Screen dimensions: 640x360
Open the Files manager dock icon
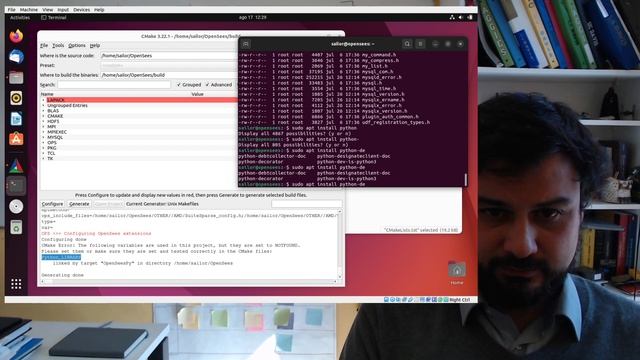click(x=16, y=77)
